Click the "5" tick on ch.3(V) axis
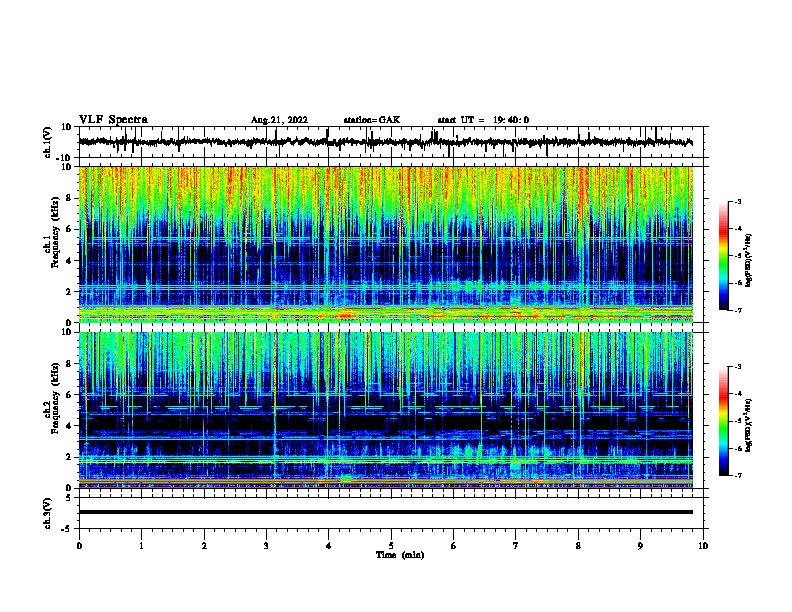 click(x=70, y=497)
